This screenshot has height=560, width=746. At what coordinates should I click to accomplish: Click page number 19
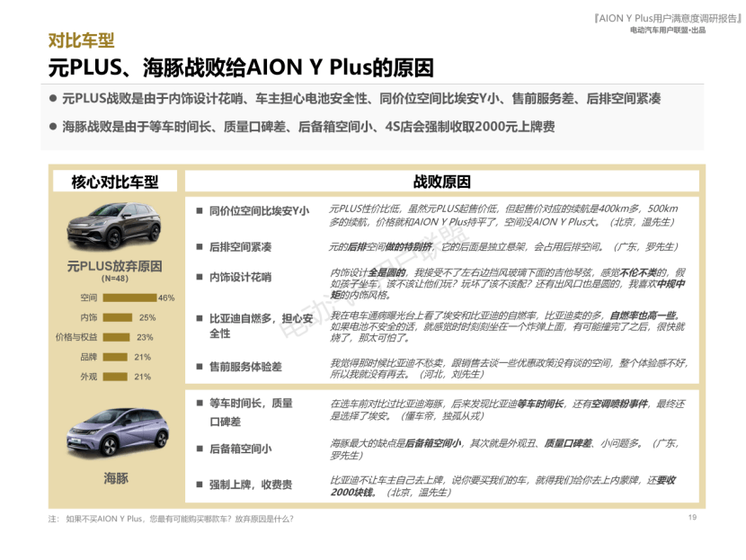point(692,517)
